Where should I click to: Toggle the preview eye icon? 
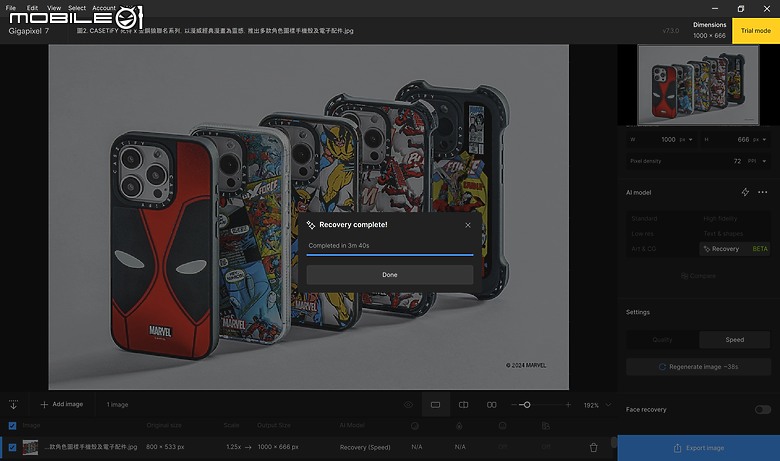click(408, 405)
